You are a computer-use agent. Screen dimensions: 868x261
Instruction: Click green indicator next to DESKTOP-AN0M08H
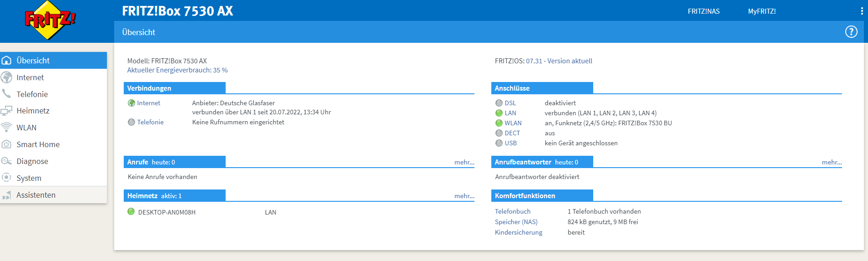pos(131,211)
